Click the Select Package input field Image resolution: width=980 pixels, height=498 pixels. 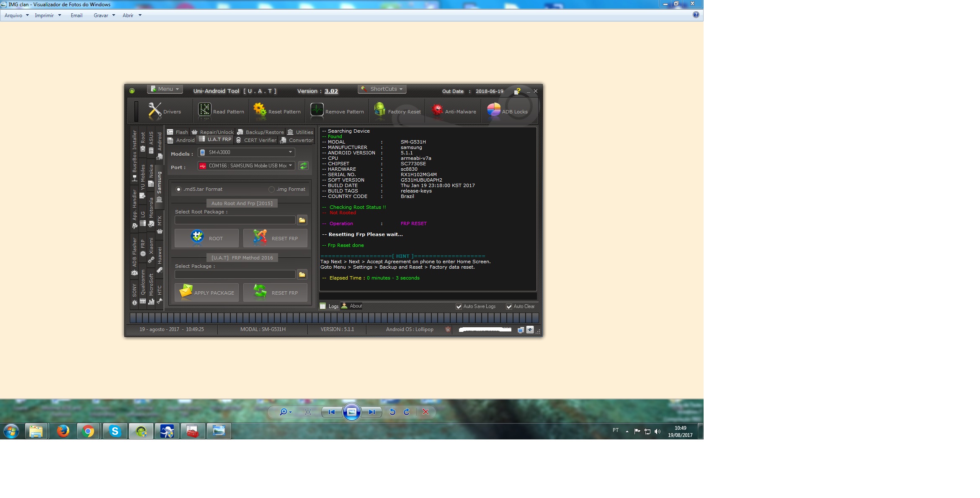pyautogui.click(x=235, y=275)
